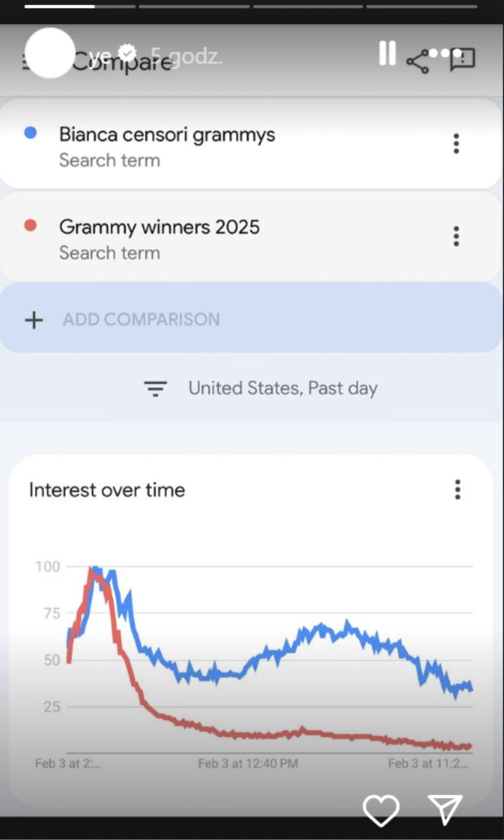This screenshot has width=504, height=840.
Task: Click ADD COMPARISON button
Action: point(251,318)
